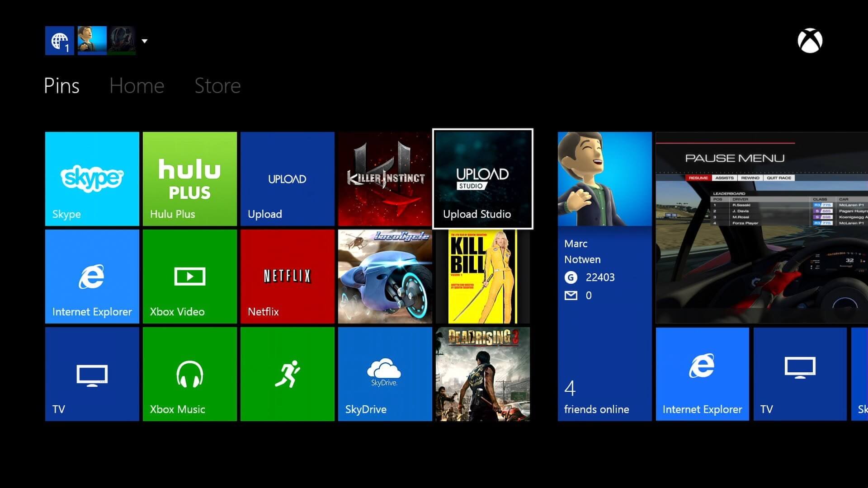Open the Store tab

click(x=217, y=85)
